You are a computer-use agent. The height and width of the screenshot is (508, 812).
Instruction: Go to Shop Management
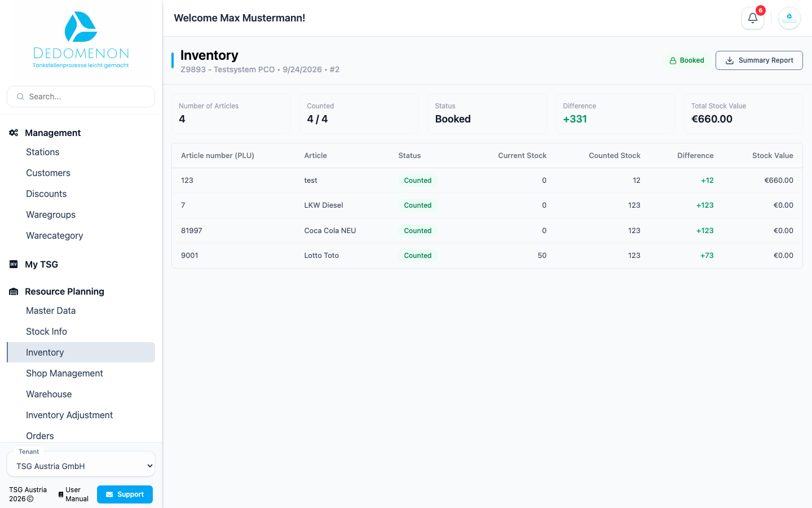tap(64, 373)
